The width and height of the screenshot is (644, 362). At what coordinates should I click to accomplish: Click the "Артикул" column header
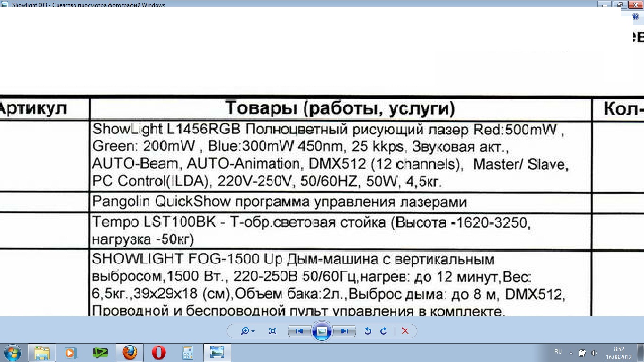click(33, 108)
